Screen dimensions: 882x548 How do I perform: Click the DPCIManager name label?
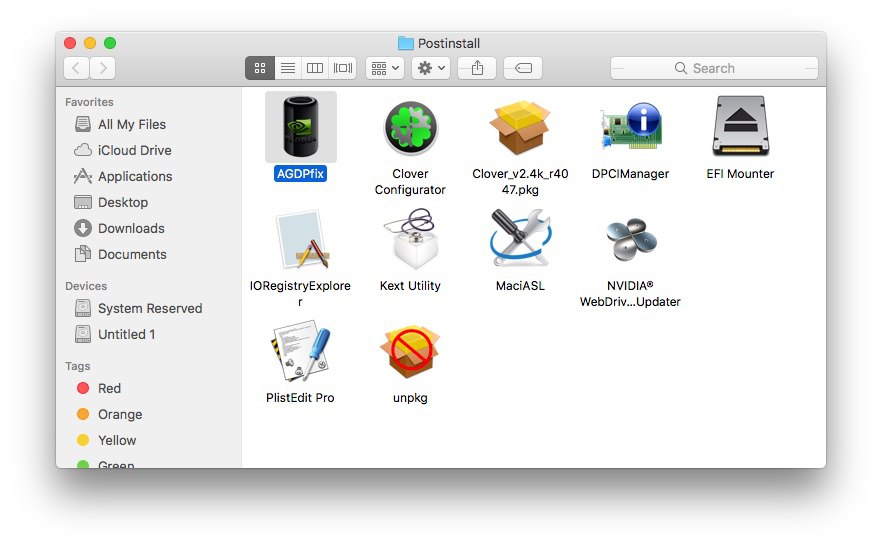click(x=631, y=174)
